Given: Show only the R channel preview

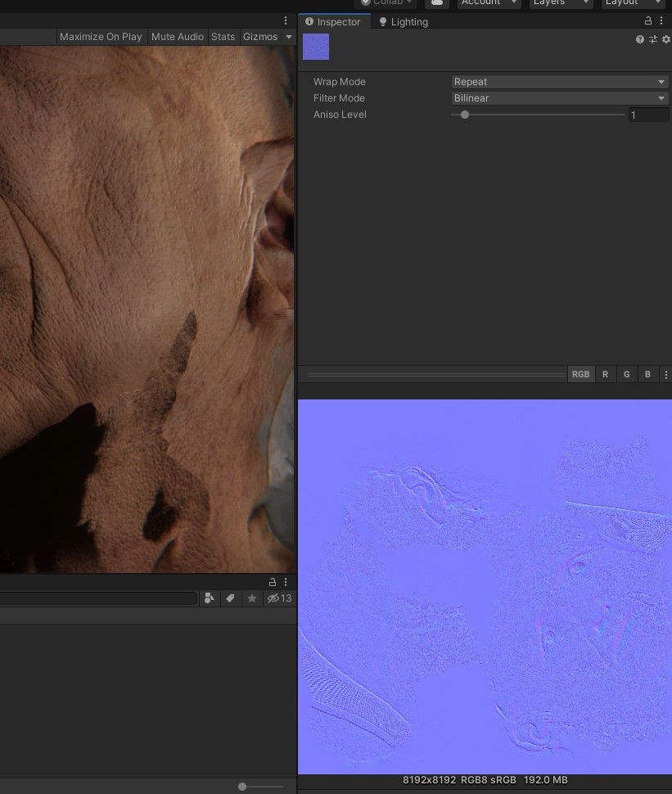Looking at the screenshot, I should 606,374.
